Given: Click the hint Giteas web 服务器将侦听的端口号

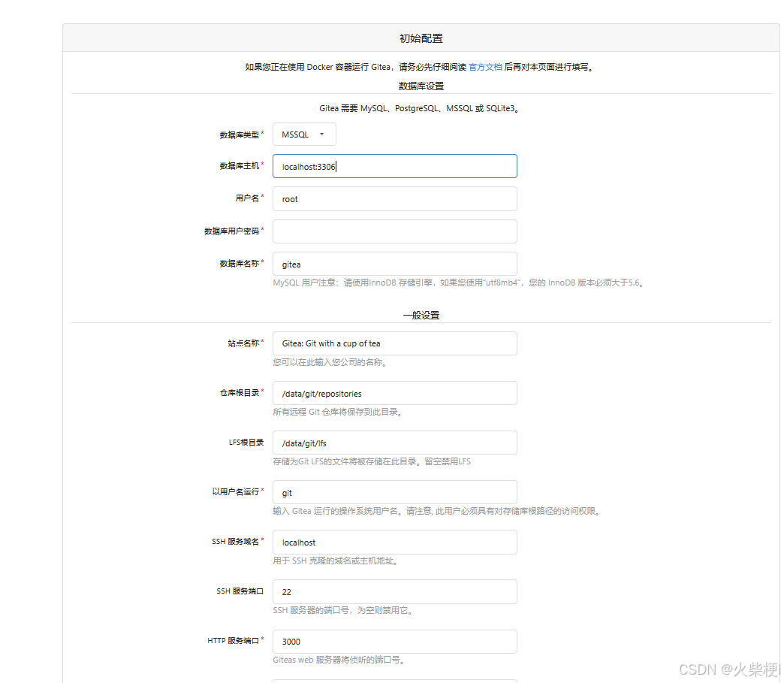Looking at the screenshot, I should pos(339,660).
